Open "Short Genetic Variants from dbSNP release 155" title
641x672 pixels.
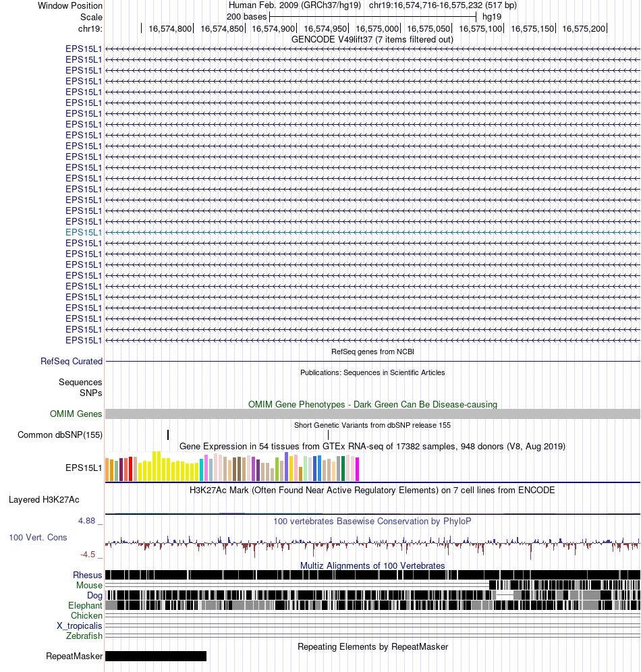point(372,425)
